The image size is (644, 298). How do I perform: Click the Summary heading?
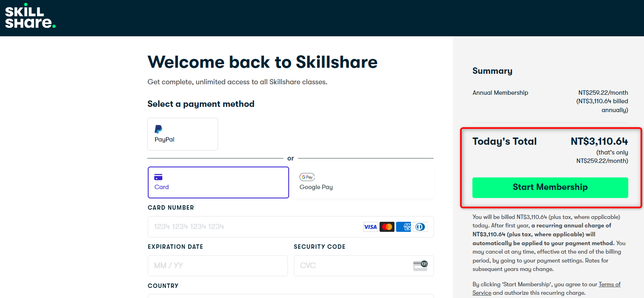click(x=492, y=71)
